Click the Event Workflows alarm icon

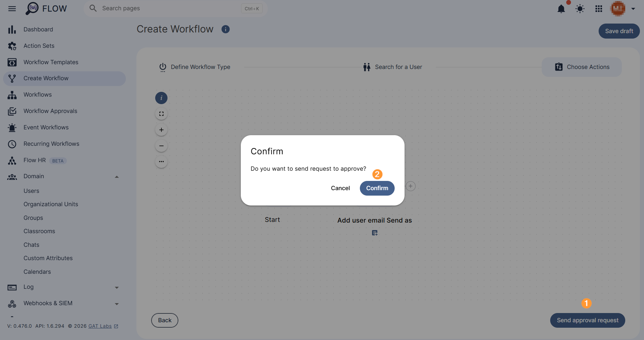click(x=12, y=128)
